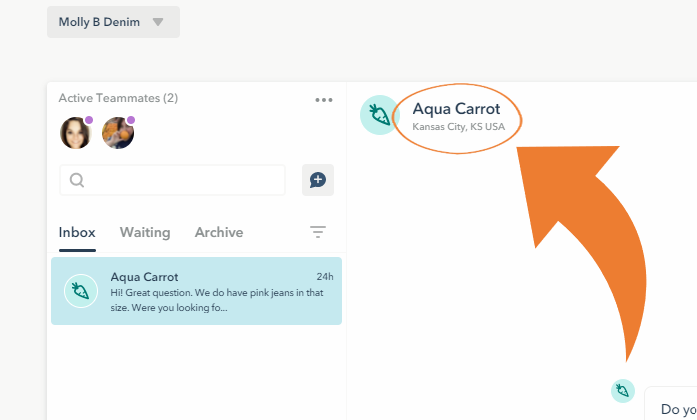The image size is (697, 420).
Task: Click the large carrot avatar in conversation header
Action: pos(380,115)
